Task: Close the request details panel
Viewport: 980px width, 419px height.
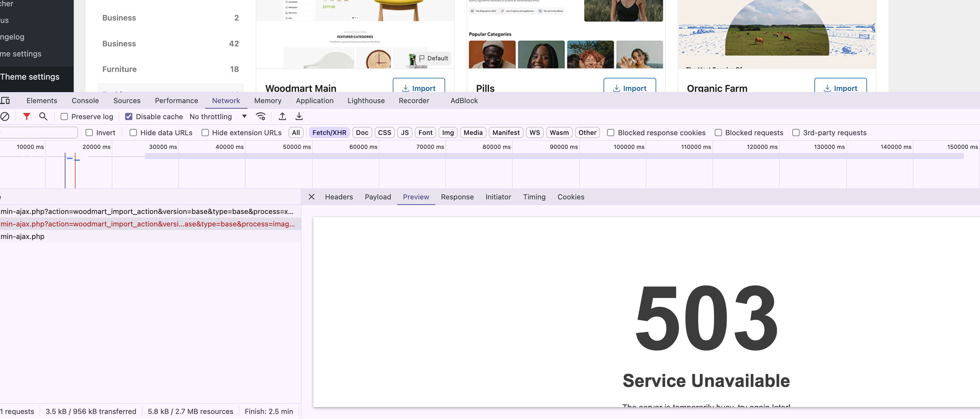Action: point(312,197)
